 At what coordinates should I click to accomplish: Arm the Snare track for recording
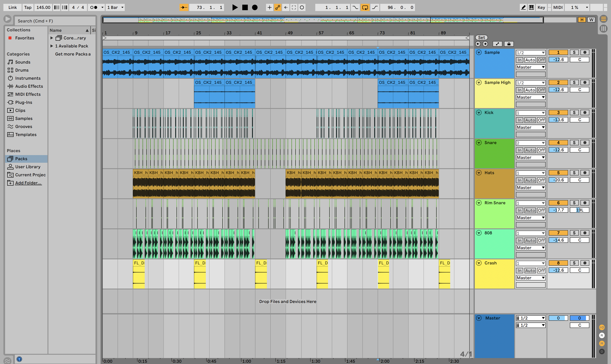pyautogui.click(x=585, y=143)
